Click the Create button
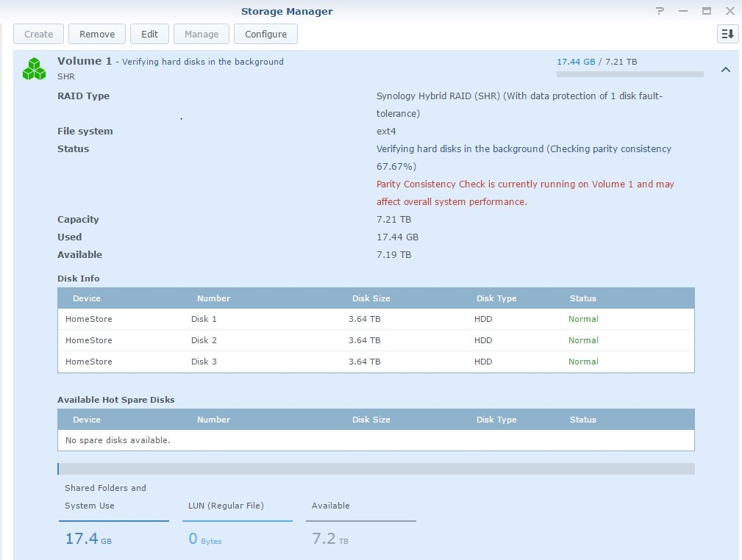This screenshot has height=560, width=742. coord(38,34)
